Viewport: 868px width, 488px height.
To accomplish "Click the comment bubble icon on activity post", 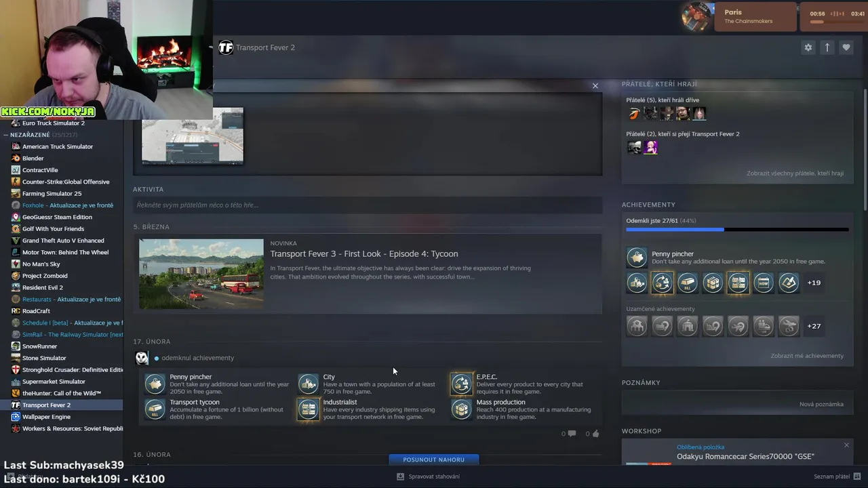I will 572,434.
